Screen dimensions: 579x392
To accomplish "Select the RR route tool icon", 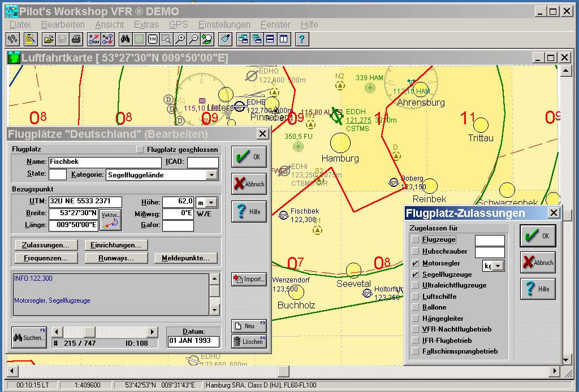I will tap(108, 39).
